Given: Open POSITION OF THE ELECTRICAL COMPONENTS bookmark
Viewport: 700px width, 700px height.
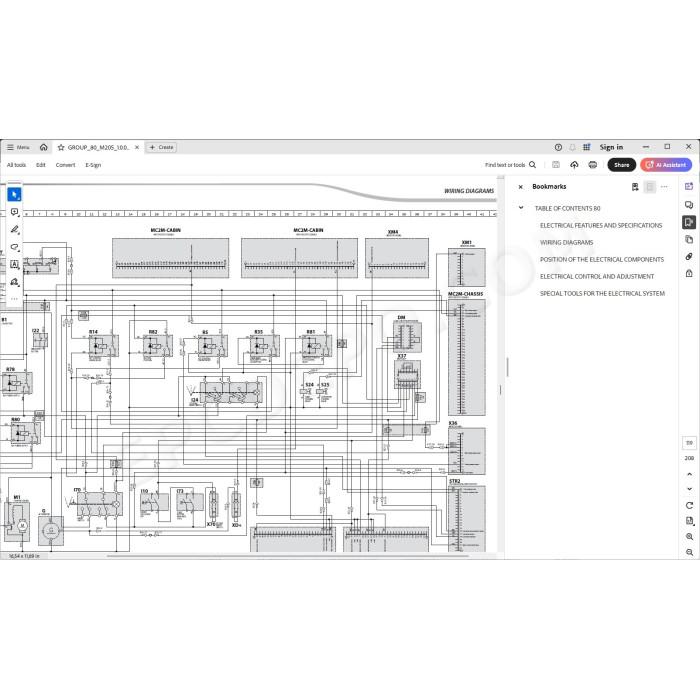Looking at the screenshot, I should [x=602, y=259].
